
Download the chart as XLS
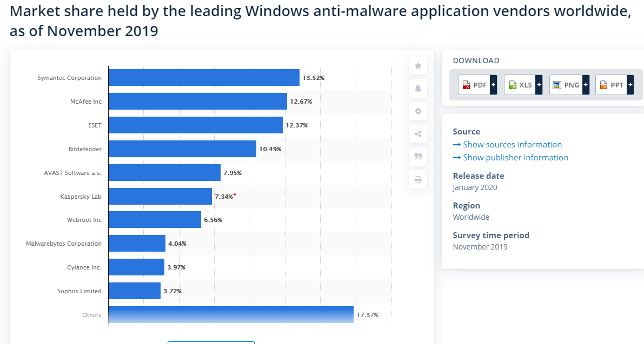pyautogui.click(x=520, y=85)
